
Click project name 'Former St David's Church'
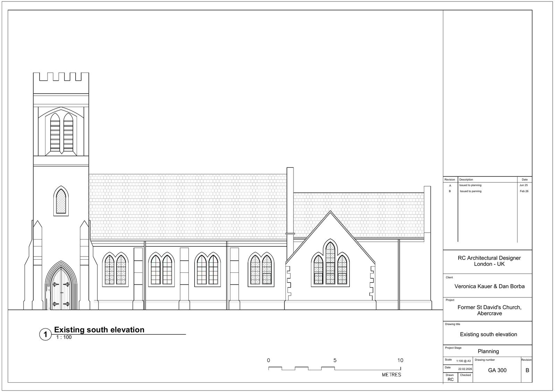489,307
